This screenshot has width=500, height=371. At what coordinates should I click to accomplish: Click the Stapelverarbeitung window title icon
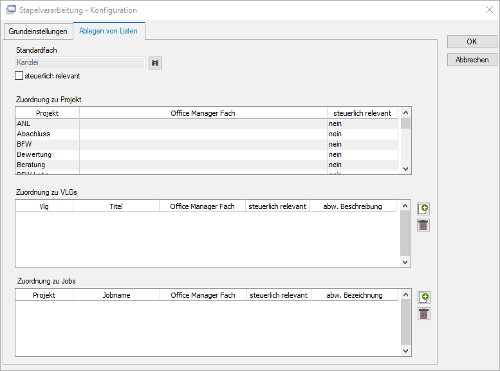click(x=11, y=10)
